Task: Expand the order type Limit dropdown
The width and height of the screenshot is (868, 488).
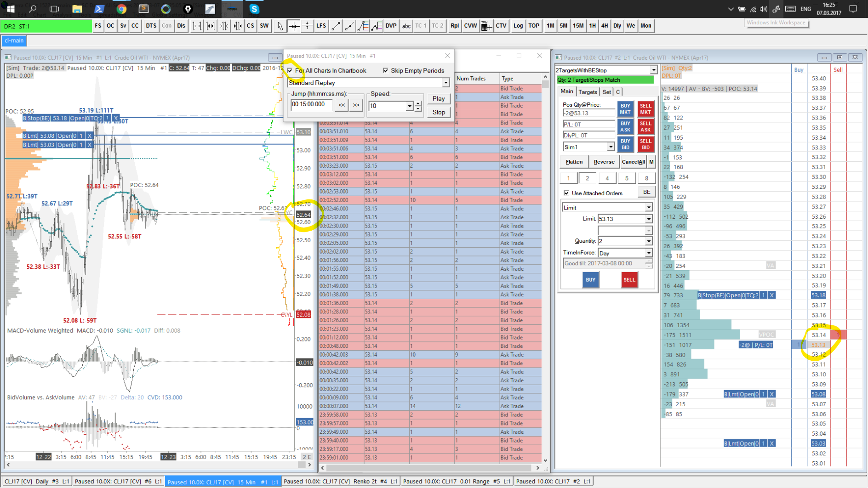Action: pos(648,208)
